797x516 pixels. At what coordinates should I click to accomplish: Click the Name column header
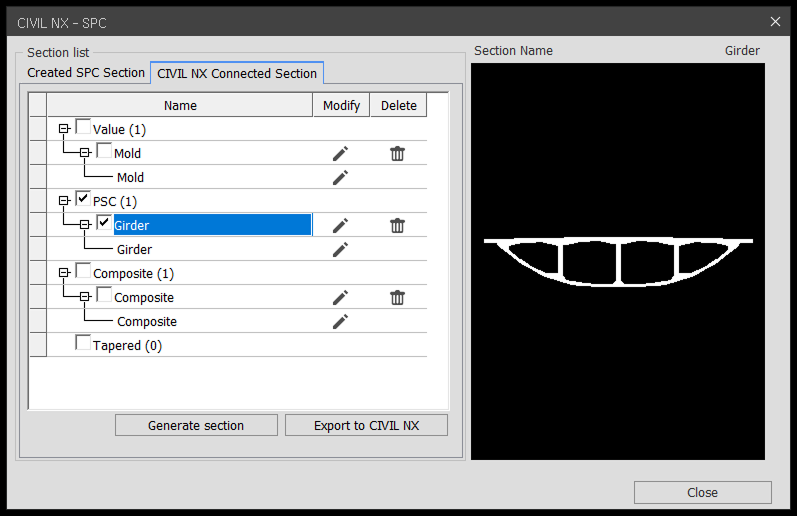tap(180, 105)
